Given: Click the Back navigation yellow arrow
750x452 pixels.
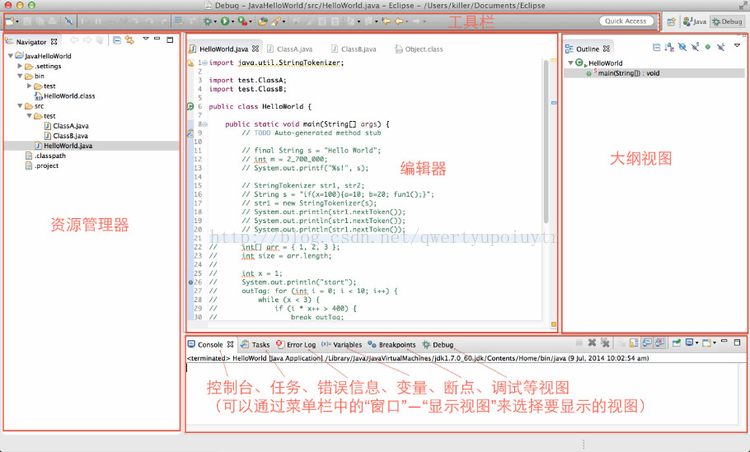Looking at the screenshot, I should (398, 22).
